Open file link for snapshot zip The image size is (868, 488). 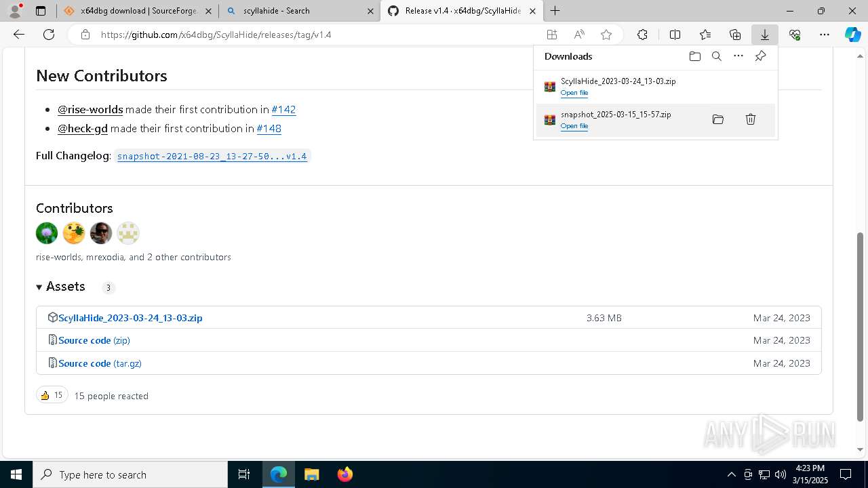[574, 126]
